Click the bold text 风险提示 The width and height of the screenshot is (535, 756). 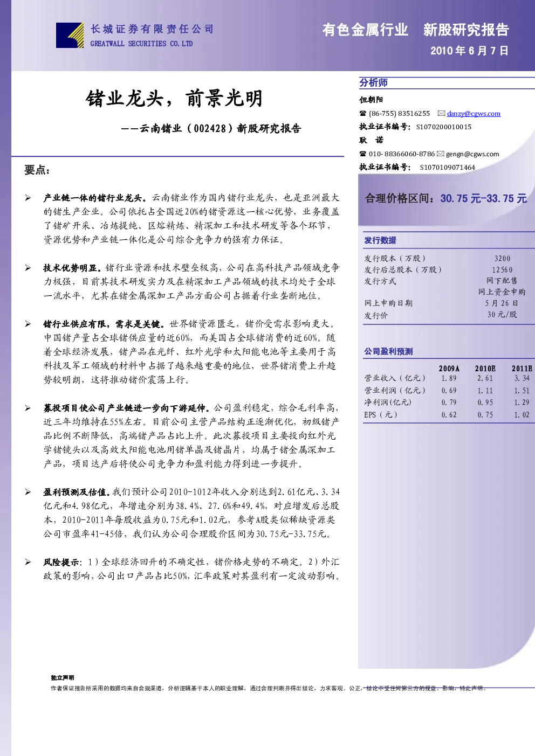[61, 562]
